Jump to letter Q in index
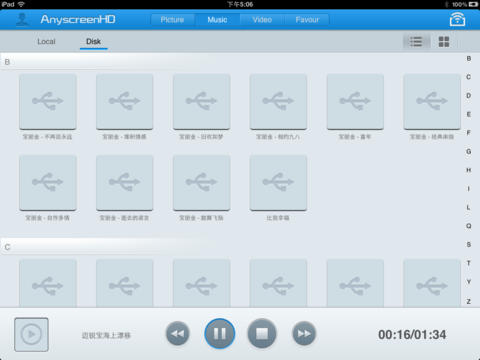Viewport: 480px width, 360px height. pos(469,226)
